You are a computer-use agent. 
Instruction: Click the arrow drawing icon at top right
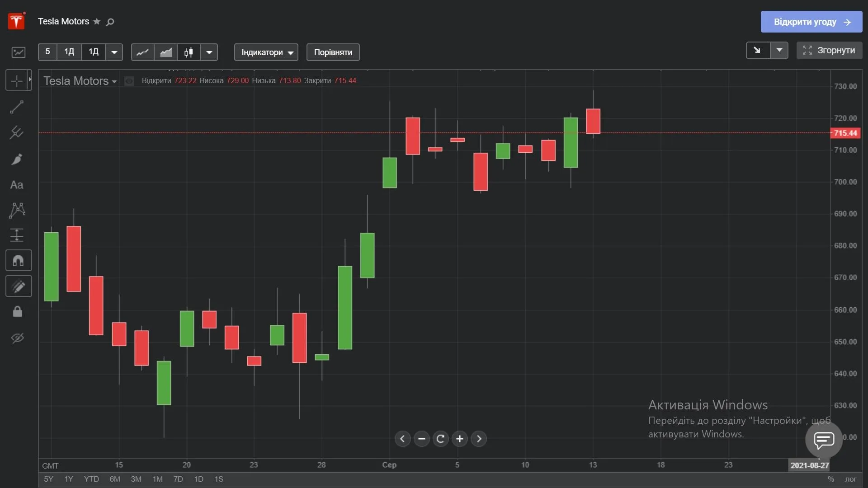[x=758, y=50]
